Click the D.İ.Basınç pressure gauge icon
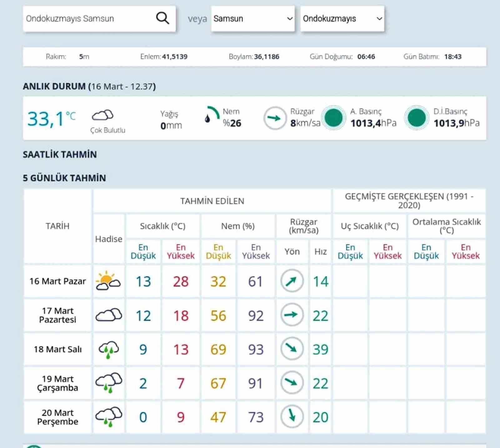 pyautogui.click(x=417, y=117)
